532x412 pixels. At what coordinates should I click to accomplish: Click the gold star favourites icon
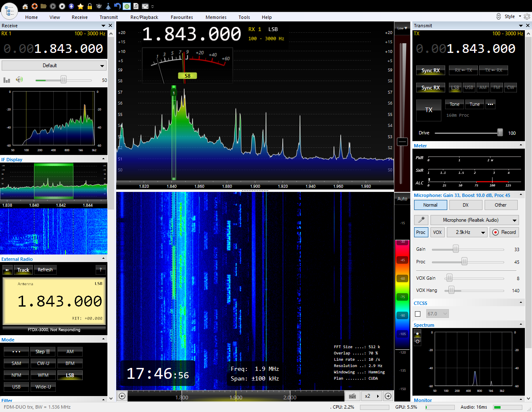(x=81, y=6)
